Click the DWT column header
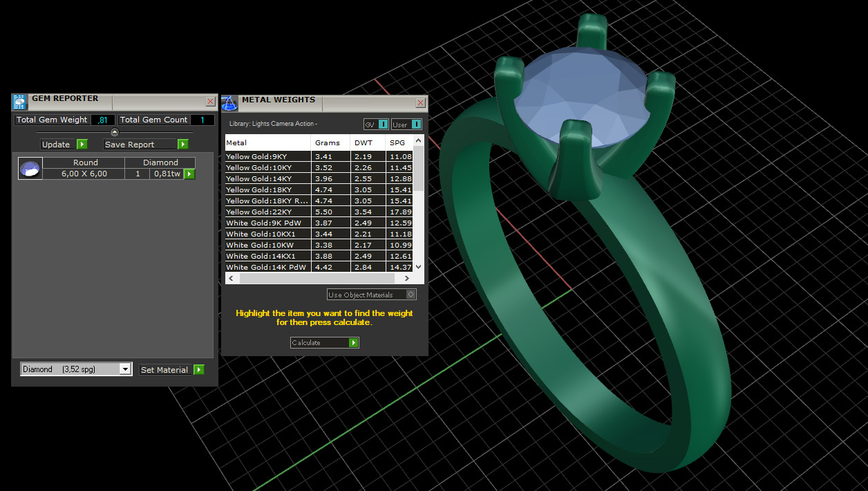 [368, 142]
